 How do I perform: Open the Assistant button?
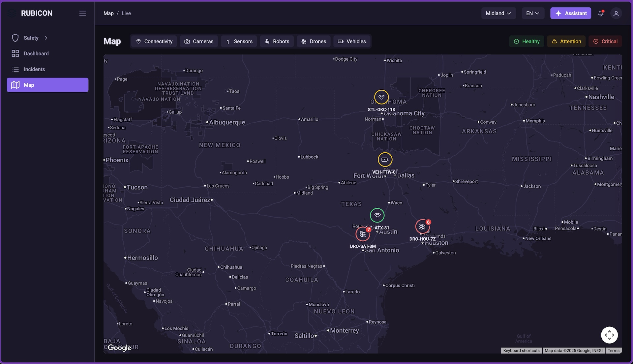point(571,13)
